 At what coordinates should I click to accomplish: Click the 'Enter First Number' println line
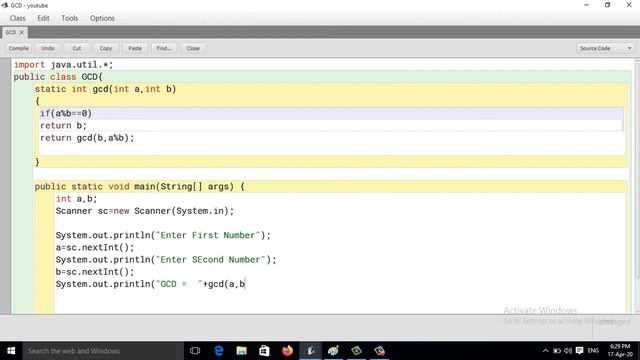[x=163, y=236]
